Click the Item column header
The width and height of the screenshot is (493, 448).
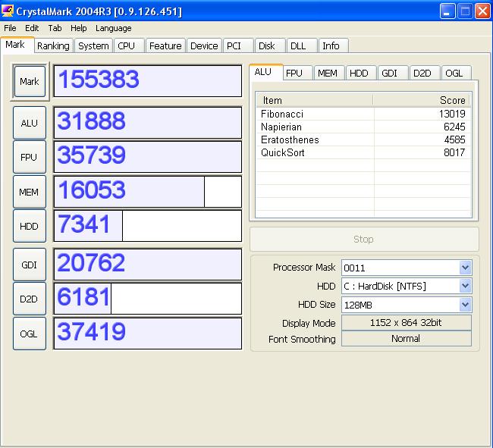click(315, 101)
